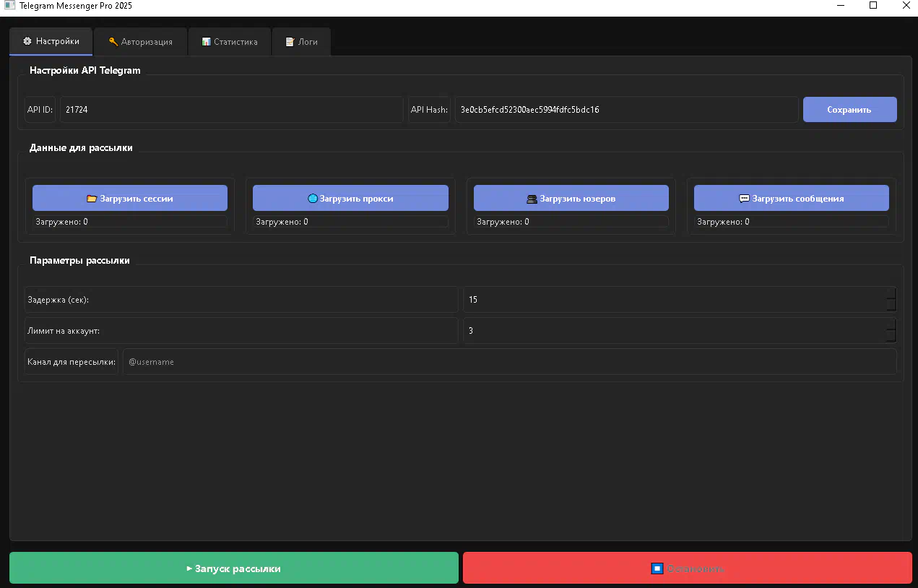Click the red Остановить button
Viewport: 918px width, 588px height.
pyautogui.click(x=688, y=568)
